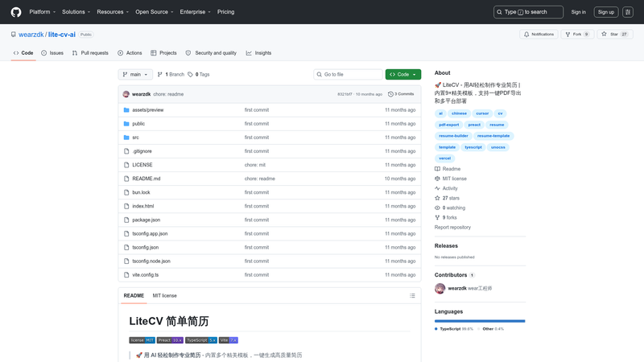644x362 pixels.
Task: Click Report repository
Action: (452, 228)
